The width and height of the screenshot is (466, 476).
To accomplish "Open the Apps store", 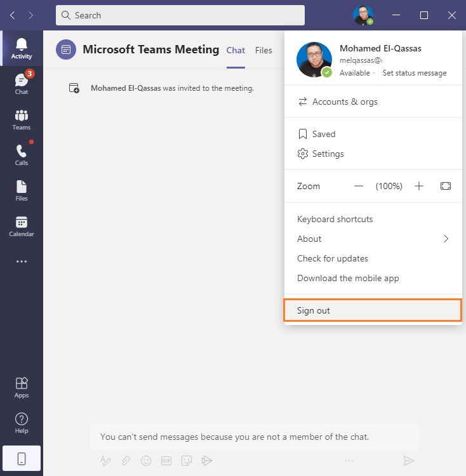I will 21,387.
